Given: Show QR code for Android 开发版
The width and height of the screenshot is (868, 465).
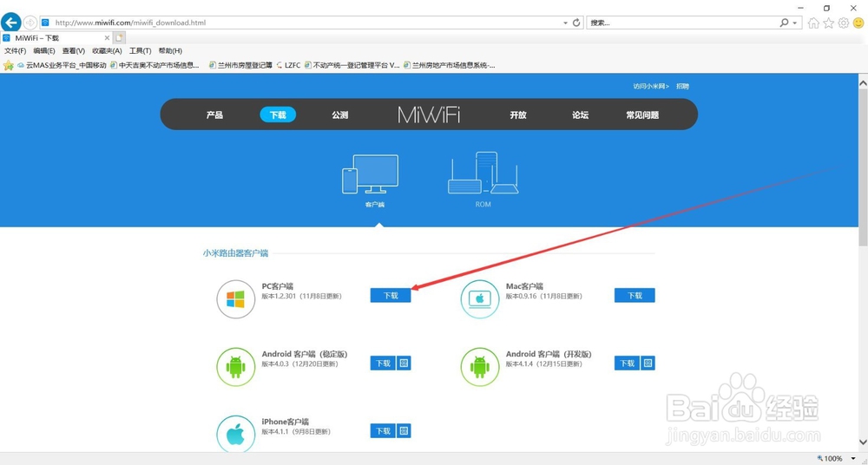Looking at the screenshot, I should click(x=648, y=363).
